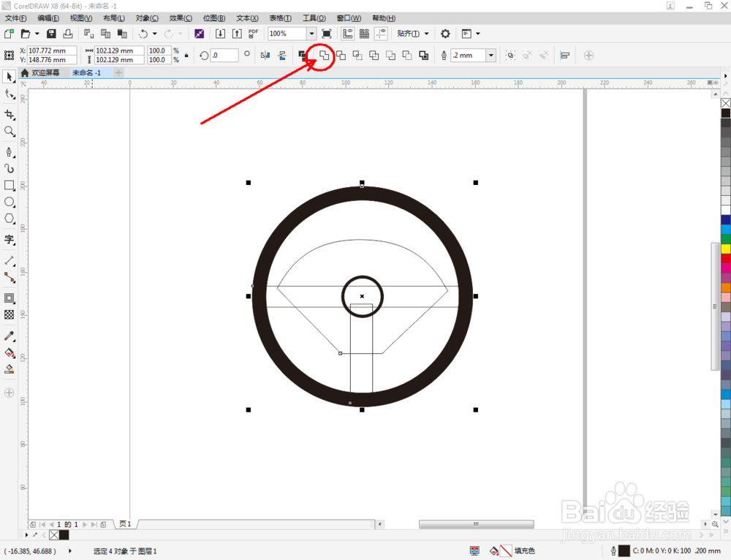Click the Undo arrow icon
This screenshot has height=560, width=731.
(143, 34)
